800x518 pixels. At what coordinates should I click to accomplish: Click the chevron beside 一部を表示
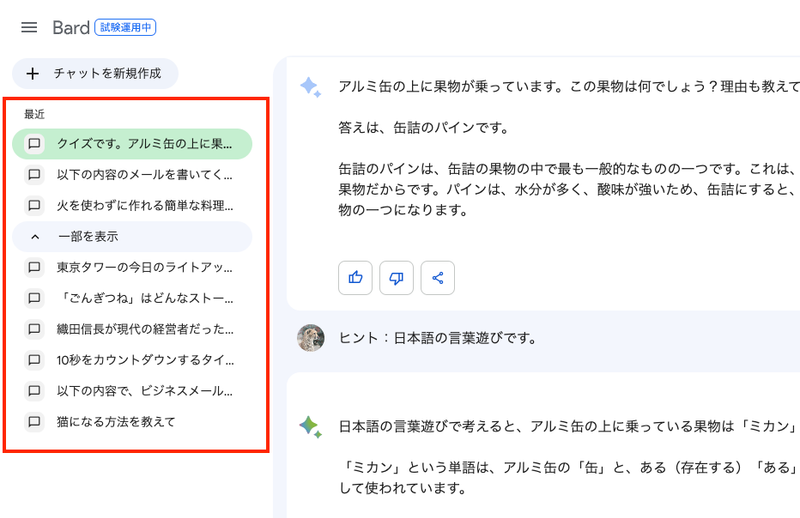(35, 236)
